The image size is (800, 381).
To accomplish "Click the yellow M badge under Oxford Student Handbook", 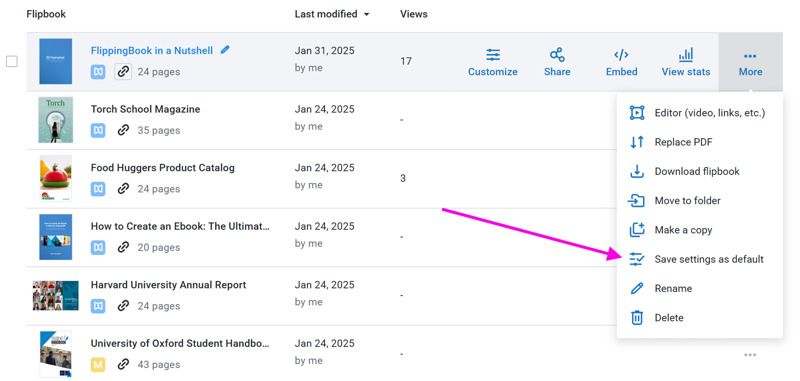I will click(98, 364).
